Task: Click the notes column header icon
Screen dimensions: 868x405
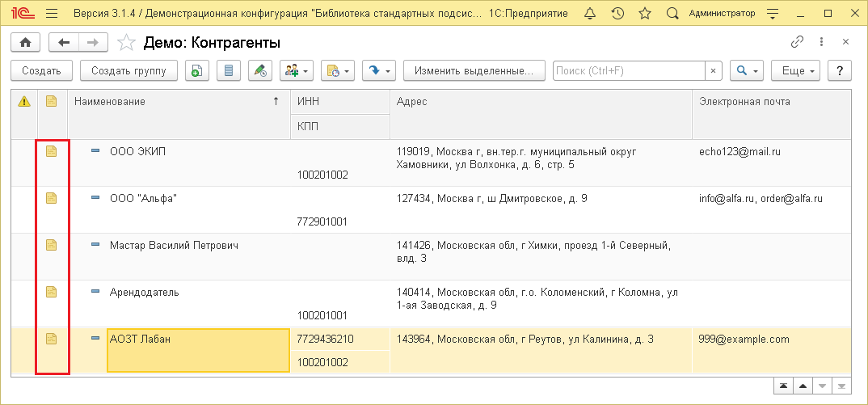Action: (x=52, y=101)
